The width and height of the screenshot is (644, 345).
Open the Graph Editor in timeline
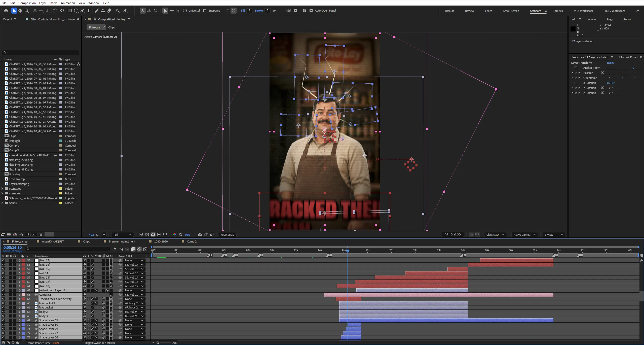[145, 249]
